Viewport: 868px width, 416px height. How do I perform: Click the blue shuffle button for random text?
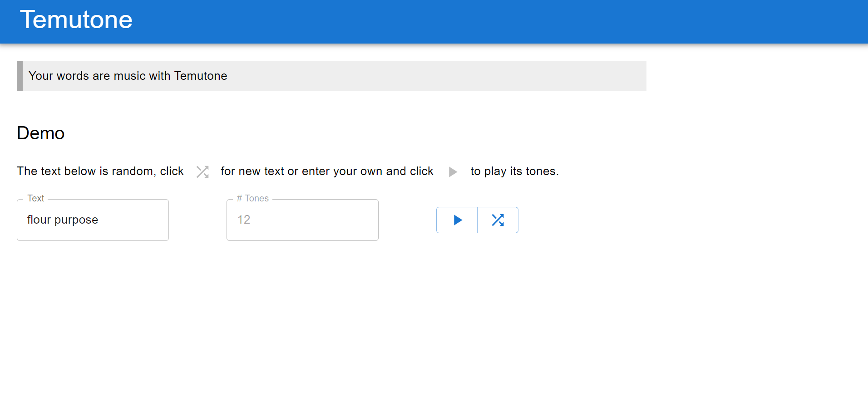pyautogui.click(x=498, y=220)
